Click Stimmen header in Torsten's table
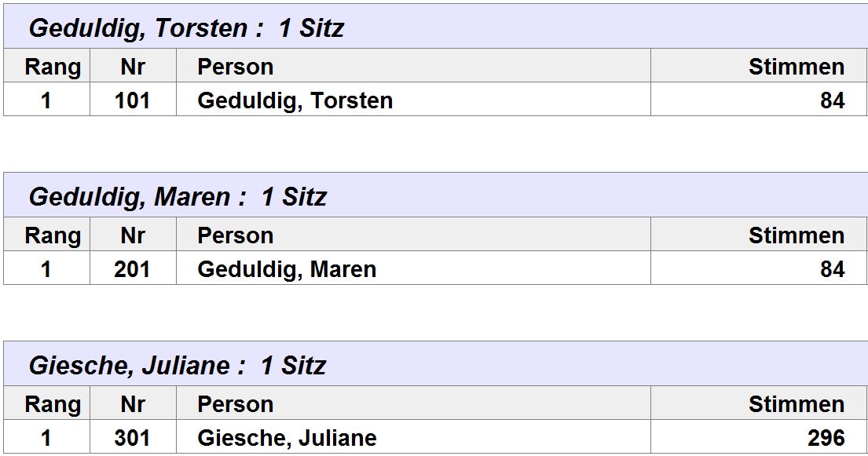 796,67
